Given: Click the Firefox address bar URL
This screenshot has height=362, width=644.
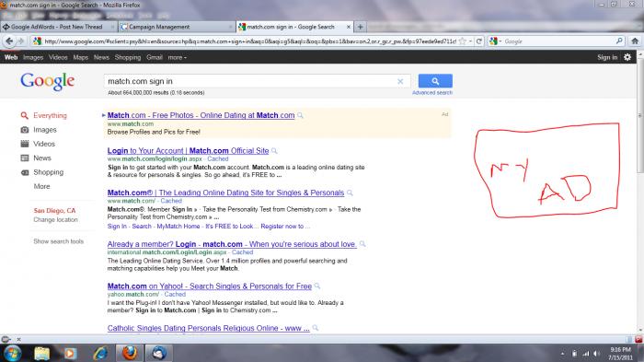Looking at the screenshot, I should 249,41.
